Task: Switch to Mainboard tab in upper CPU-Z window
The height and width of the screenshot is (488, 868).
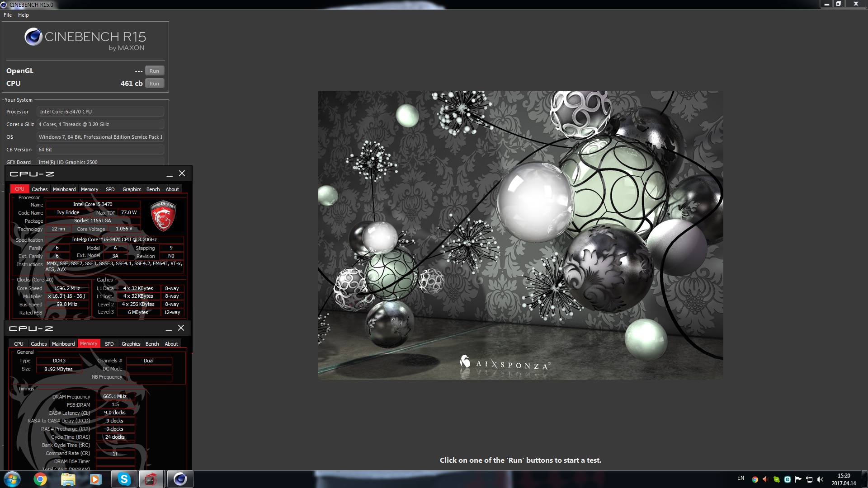Action: 64,189
